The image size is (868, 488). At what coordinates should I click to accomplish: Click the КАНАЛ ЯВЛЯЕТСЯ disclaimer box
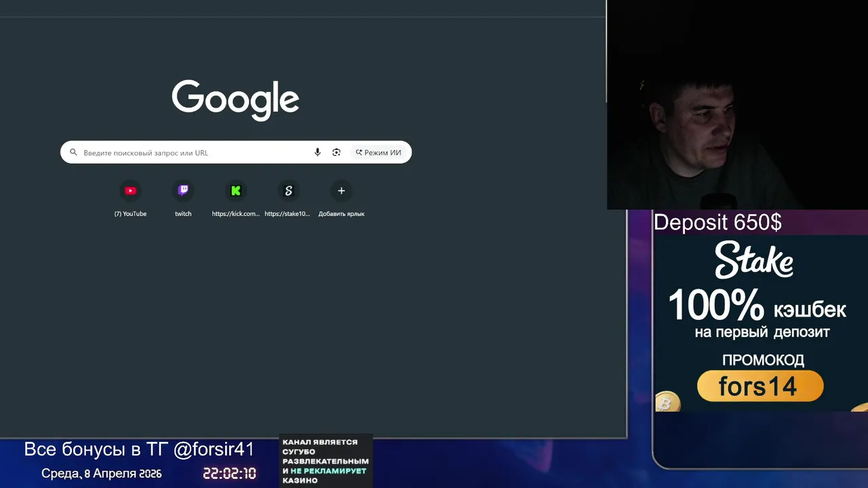(326, 461)
